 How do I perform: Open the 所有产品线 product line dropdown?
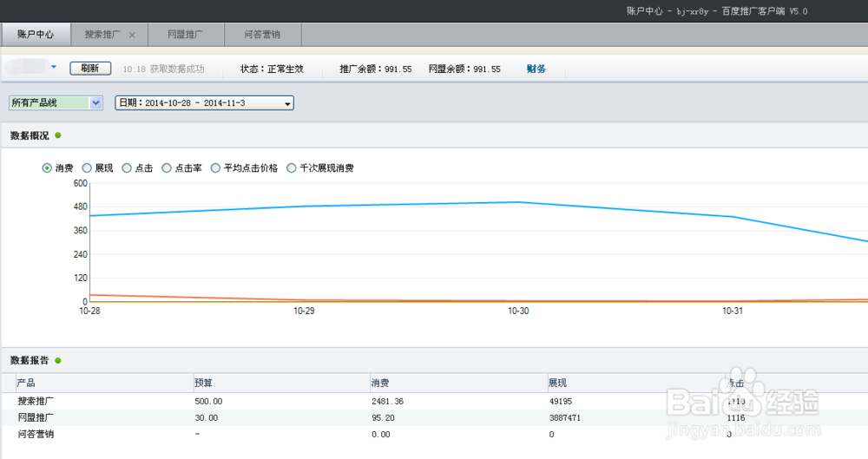56,102
